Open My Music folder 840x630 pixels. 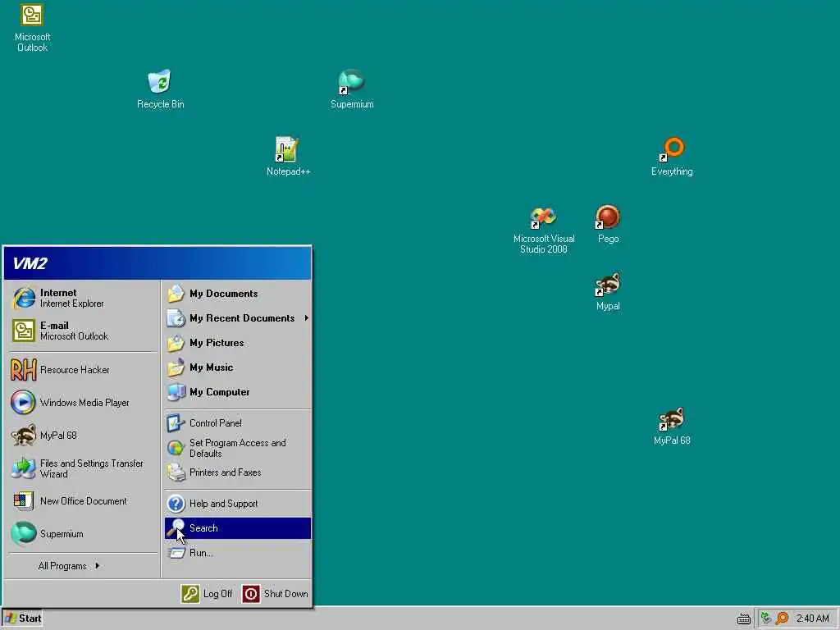(x=238, y=367)
